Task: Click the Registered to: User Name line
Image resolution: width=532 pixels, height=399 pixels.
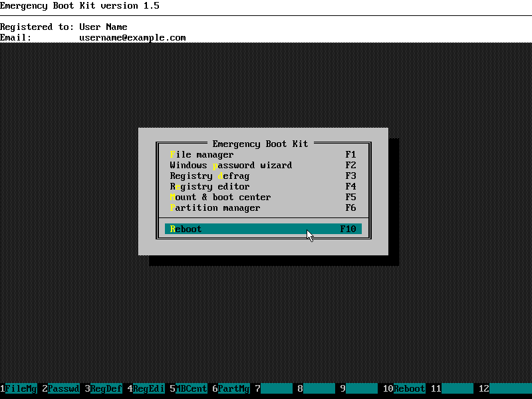Action: tap(64, 27)
